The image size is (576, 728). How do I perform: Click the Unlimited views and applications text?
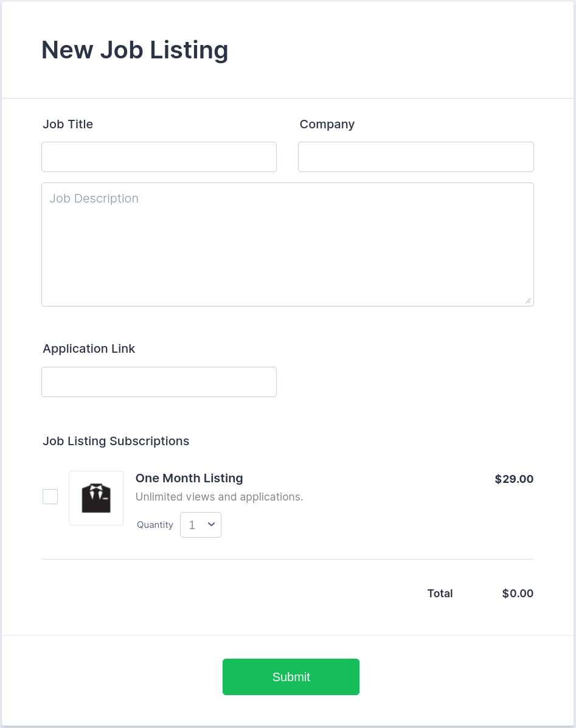(x=219, y=497)
